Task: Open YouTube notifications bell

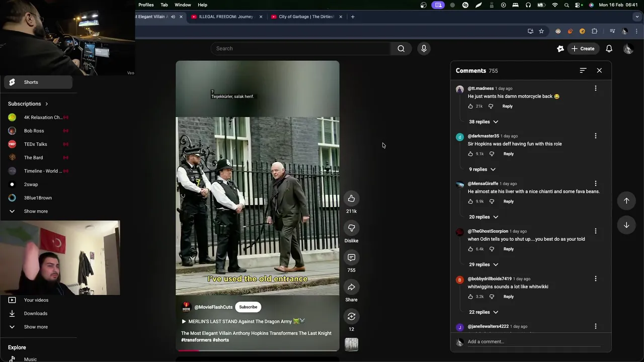Action: [x=609, y=49]
